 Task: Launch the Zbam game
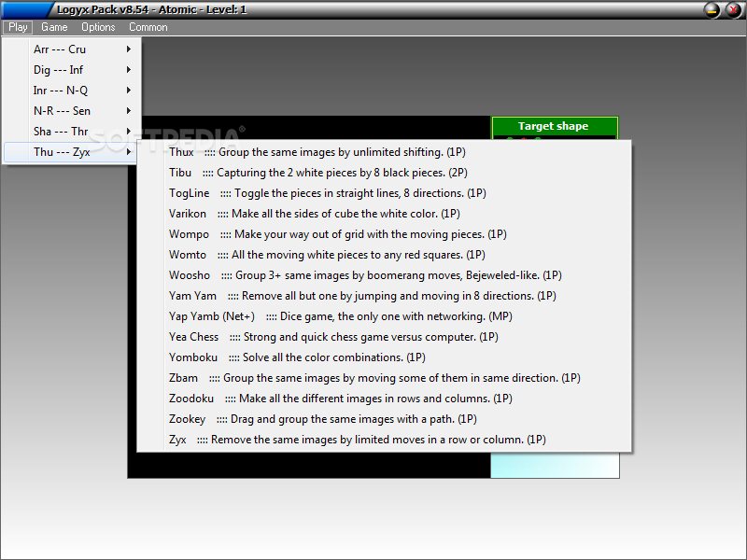(384, 378)
